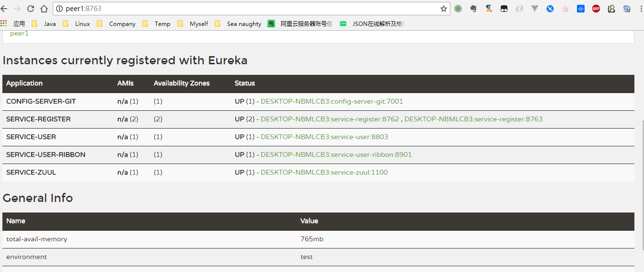View site information icon in address bar
Viewport: 644px width, 272px height.
(x=59, y=9)
